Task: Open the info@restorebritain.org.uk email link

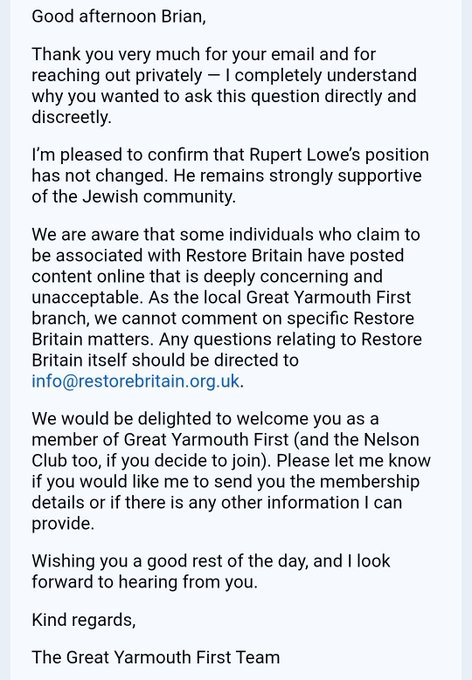Action: pyautogui.click(x=135, y=381)
